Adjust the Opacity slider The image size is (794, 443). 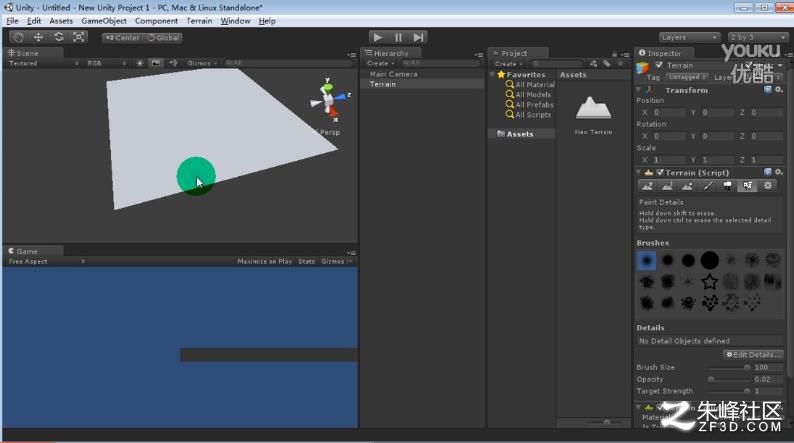coord(729,379)
